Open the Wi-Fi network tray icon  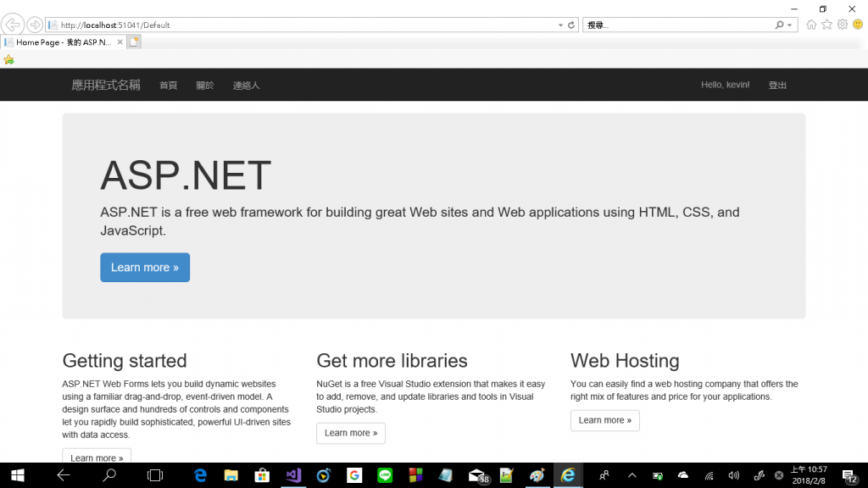(709, 475)
